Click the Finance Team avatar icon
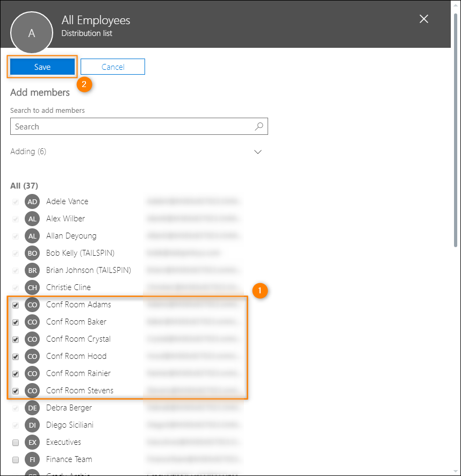 (32, 459)
